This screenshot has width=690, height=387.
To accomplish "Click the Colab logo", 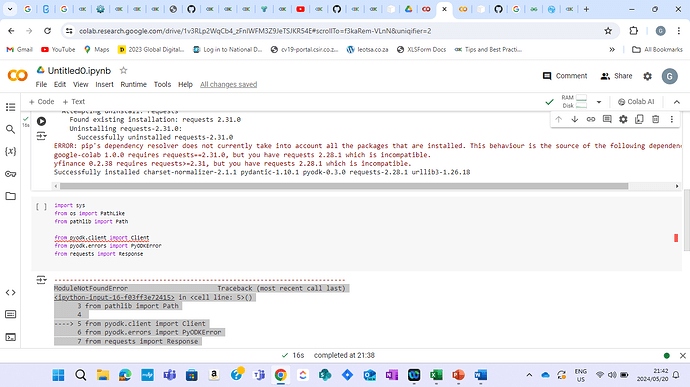I will (18, 76).
